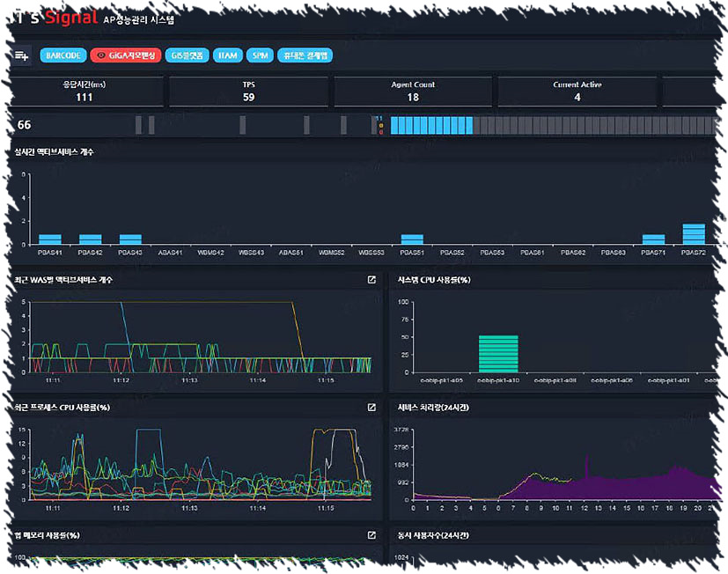Click the 앱 메모리 사용률(%) panel title

click(47, 535)
